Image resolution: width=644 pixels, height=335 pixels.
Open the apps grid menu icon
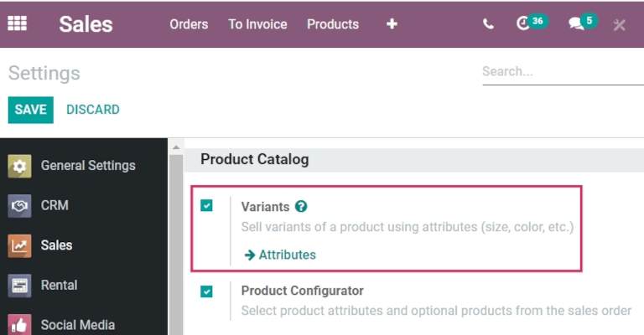(x=17, y=23)
